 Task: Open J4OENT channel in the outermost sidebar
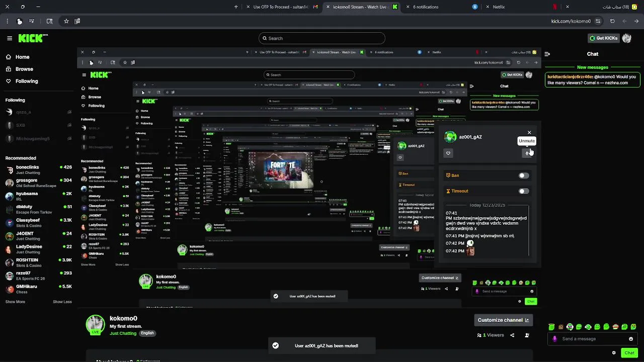pyautogui.click(x=39, y=236)
